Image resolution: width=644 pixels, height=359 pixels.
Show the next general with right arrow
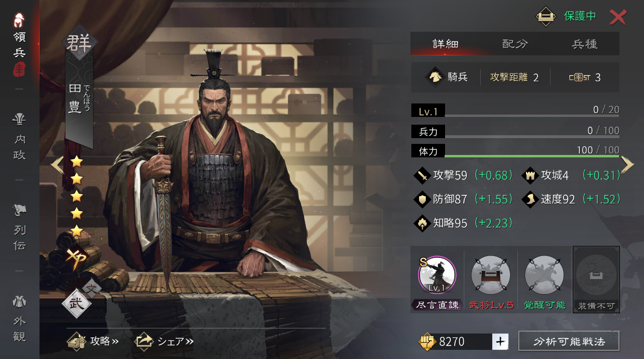pyautogui.click(x=627, y=165)
